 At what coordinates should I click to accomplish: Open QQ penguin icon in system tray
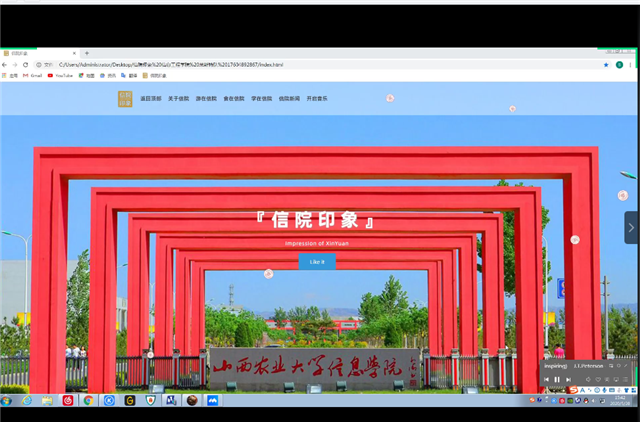click(586, 401)
